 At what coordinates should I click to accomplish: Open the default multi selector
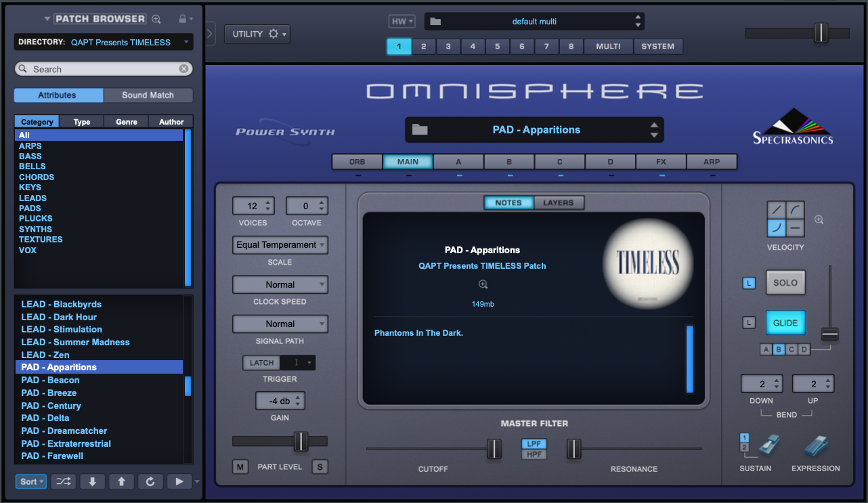pos(534,22)
